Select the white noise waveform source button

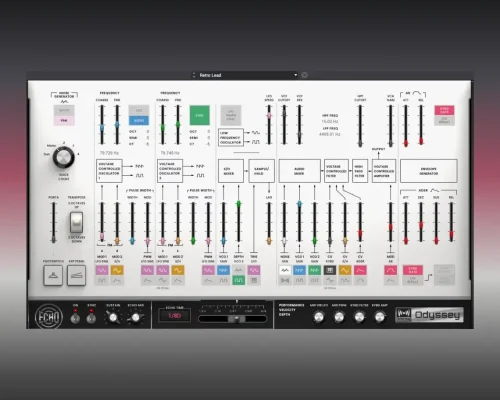[284, 270]
